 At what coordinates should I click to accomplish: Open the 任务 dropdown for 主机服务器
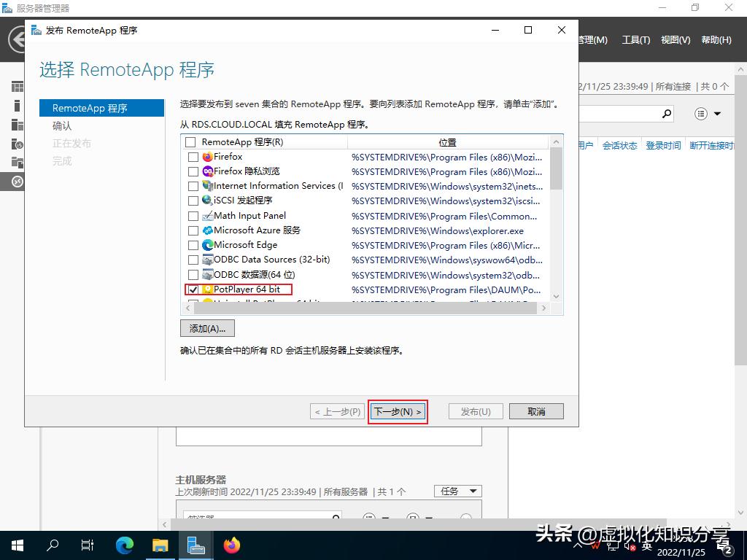pyautogui.click(x=458, y=491)
